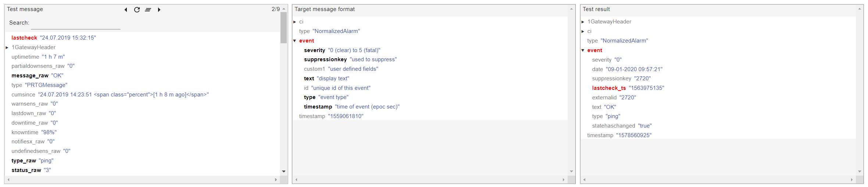Image resolution: width=868 pixels, height=187 pixels.
Task: Select status_raw field in Test message
Action: [x=26, y=170]
